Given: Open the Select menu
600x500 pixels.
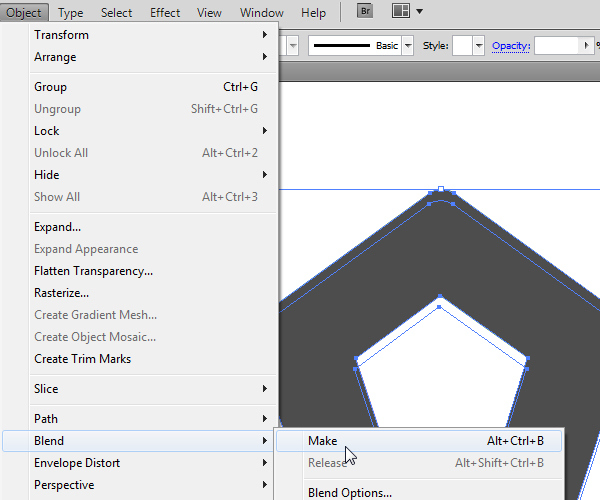Looking at the screenshot, I should tap(116, 13).
